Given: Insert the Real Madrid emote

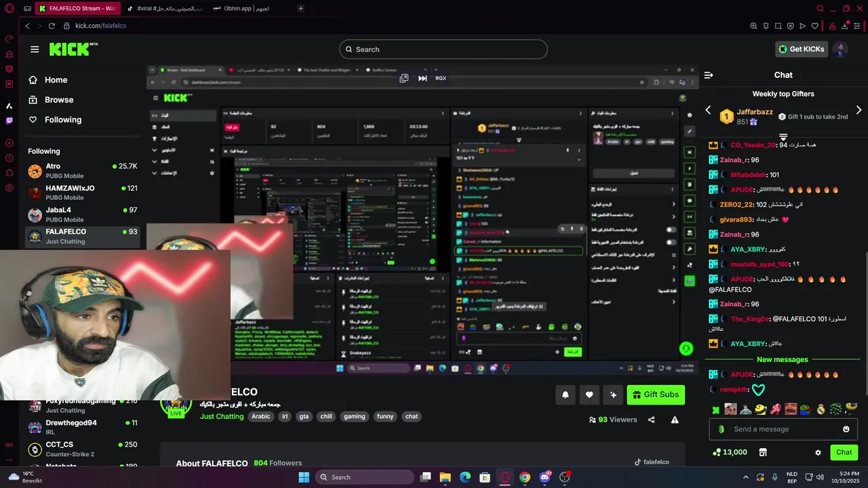Looking at the screenshot, I should coord(821,409).
